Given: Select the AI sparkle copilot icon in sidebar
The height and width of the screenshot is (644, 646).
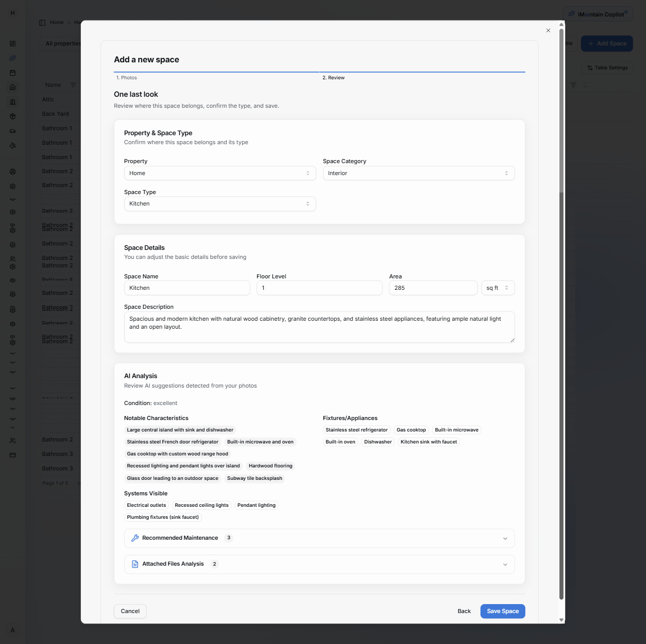Looking at the screenshot, I should (x=12, y=58).
